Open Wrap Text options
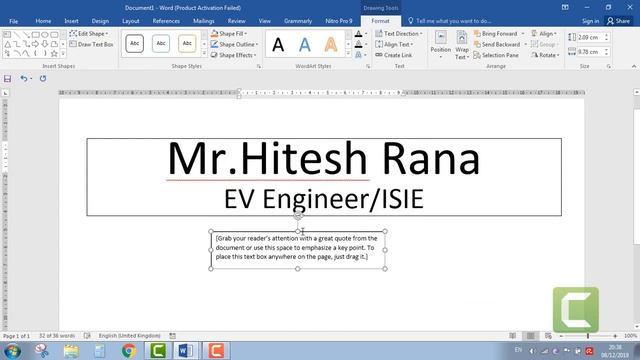The width and height of the screenshot is (640, 360). (x=462, y=45)
